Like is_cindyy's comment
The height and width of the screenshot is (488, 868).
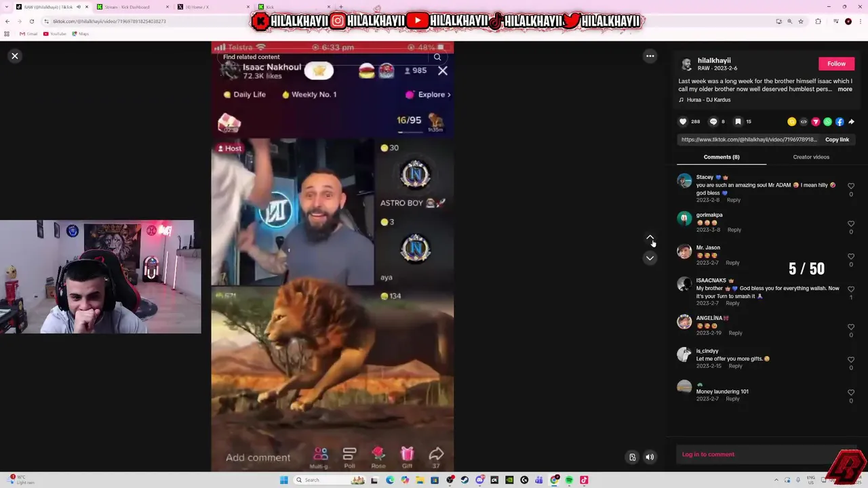[x=851, y=360]
